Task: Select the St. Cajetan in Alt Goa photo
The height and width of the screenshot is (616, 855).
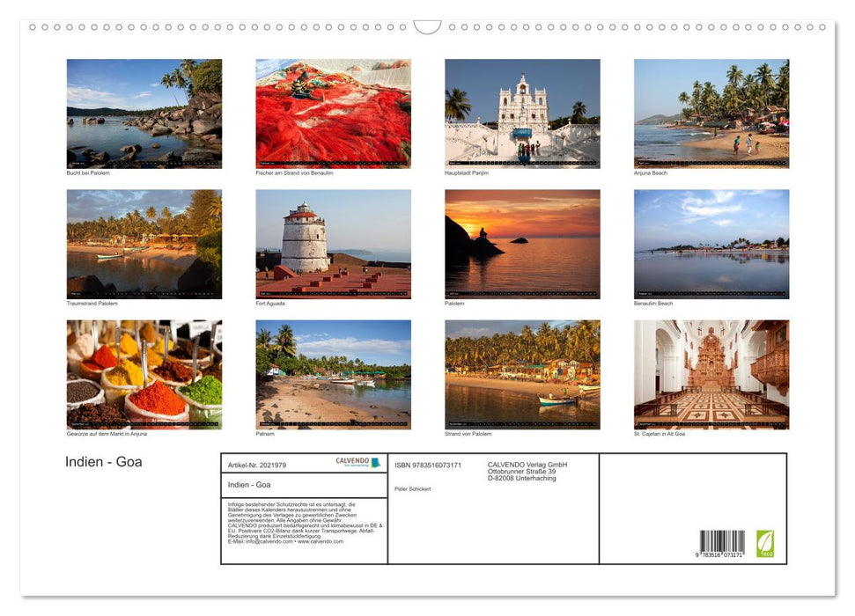Action: 711,371
